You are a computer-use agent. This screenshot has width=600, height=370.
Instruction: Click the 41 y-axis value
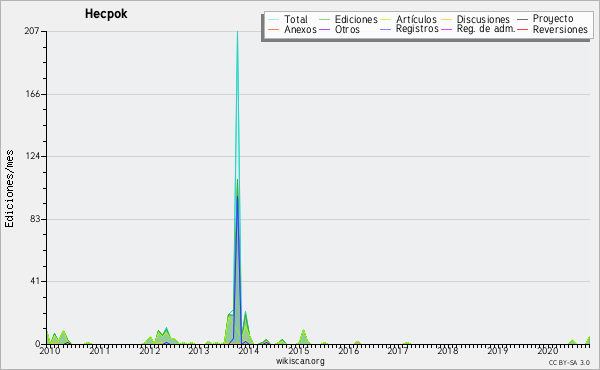click(35, 281)
